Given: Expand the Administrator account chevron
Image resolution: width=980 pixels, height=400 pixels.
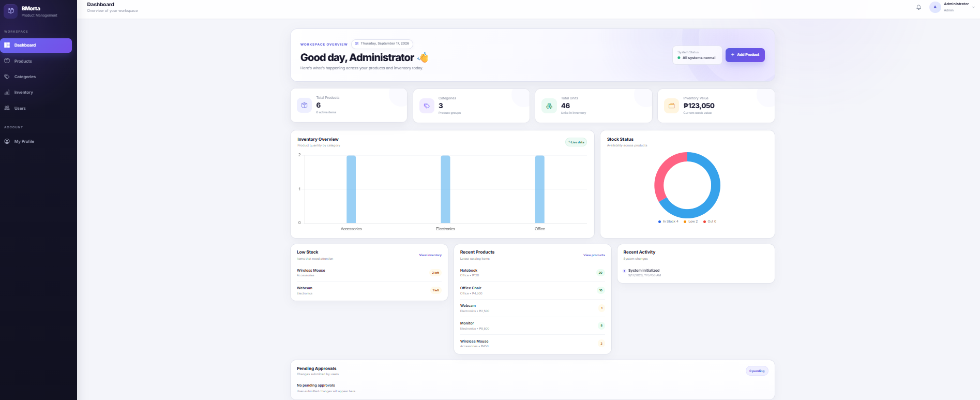Looking at the screenshot, I should (x=973, y=7).
